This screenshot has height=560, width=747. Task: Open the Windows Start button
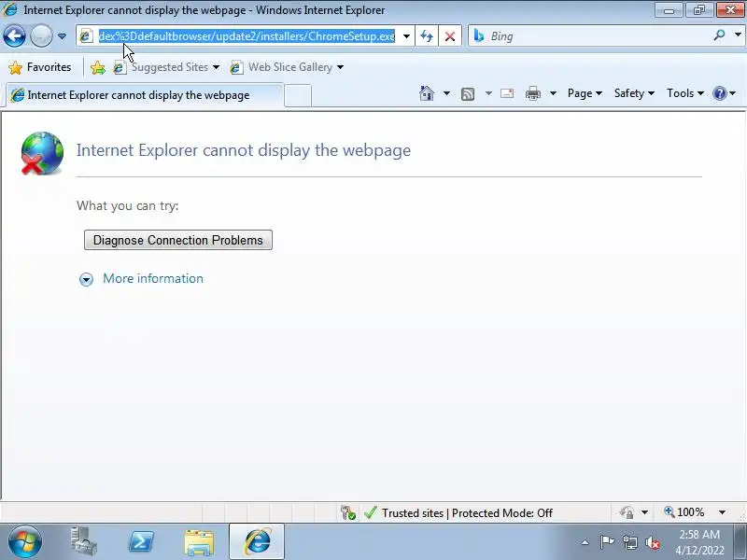tap(24, 541)
